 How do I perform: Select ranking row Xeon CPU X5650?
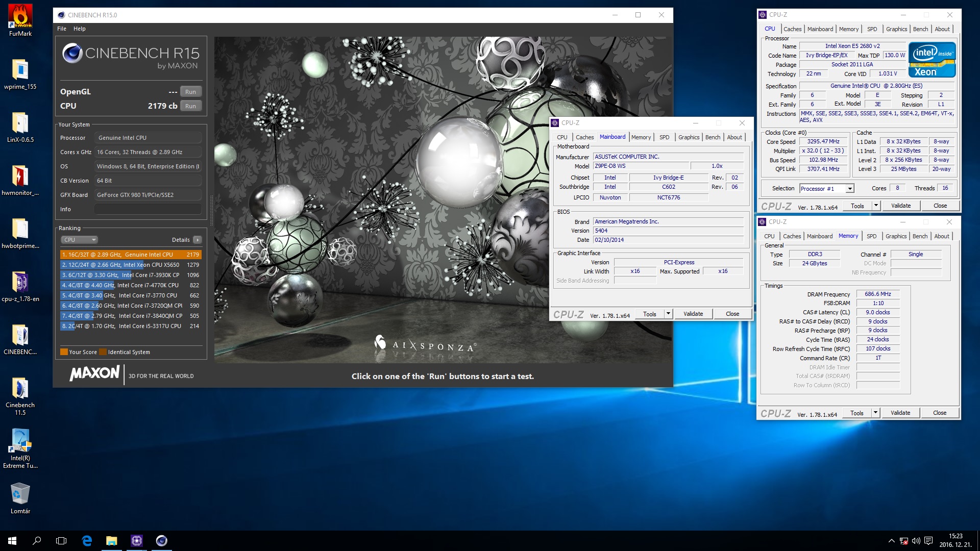pyautogui.click(x=131, y=265)
